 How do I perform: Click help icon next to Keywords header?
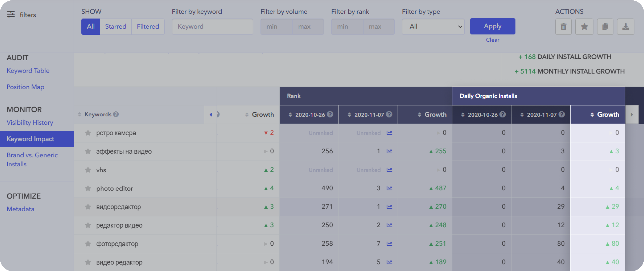116,114
